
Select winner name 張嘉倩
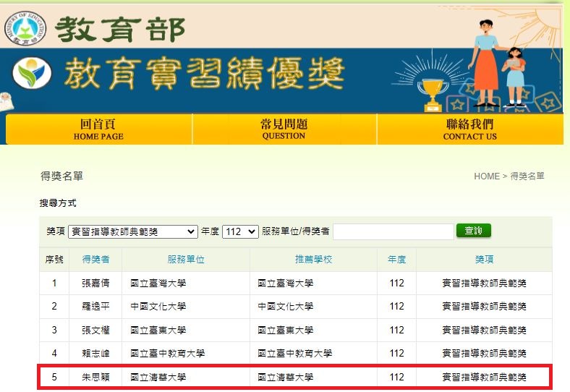point(95,283)
